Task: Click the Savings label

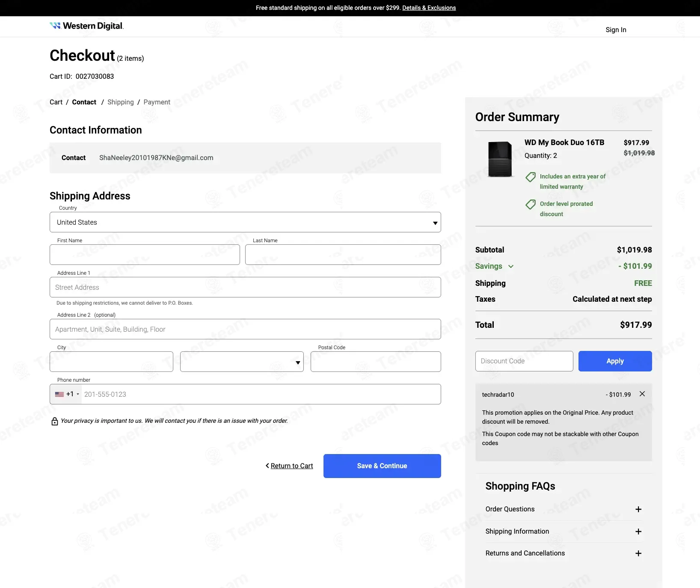Action: click(489, 266)
